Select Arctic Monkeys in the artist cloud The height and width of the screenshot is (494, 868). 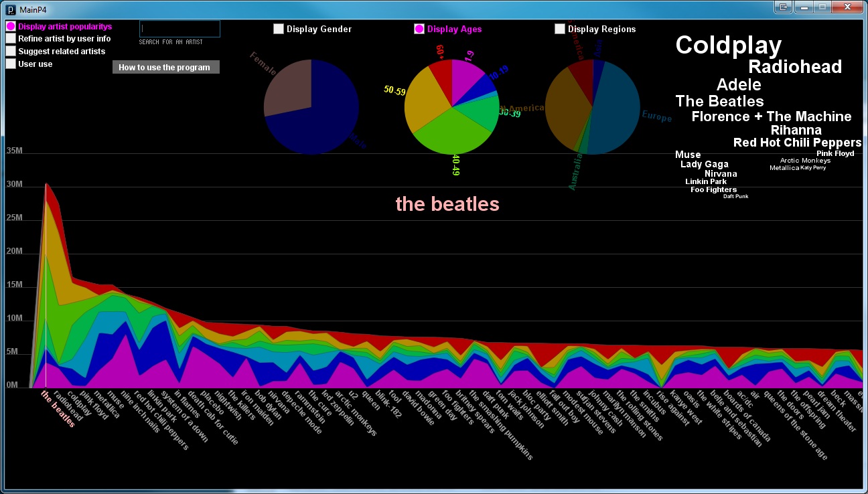coord(805,161)
